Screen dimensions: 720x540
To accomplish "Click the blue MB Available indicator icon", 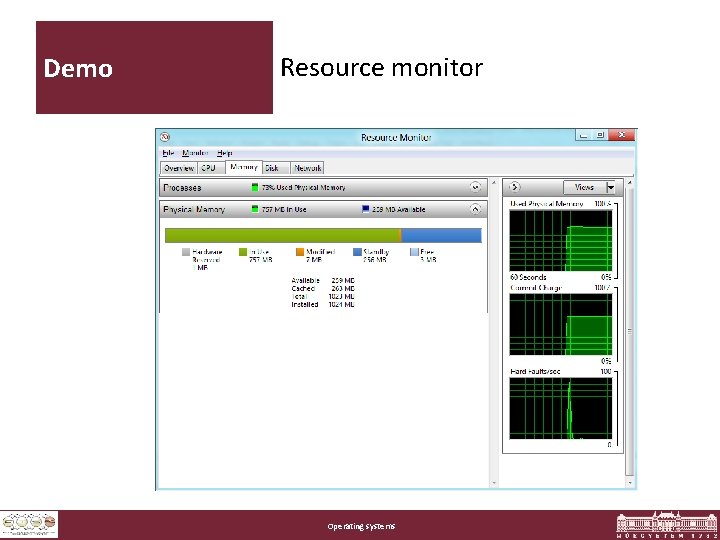I will pos(366,209).
